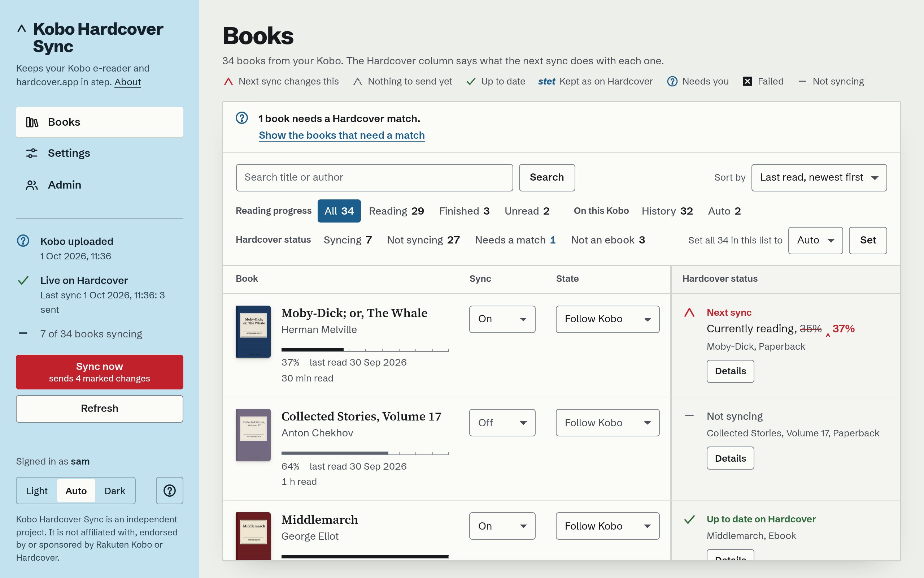
Task: Click the red Sync now button
Action: [x=99, y=372]
